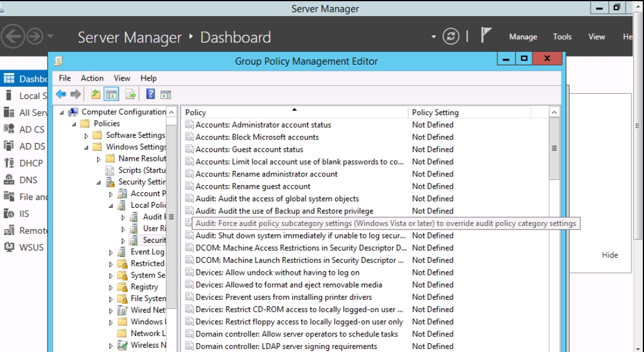The height and width of the screenshot is (352, 644).
Task: Select Accounts: Guest account status policy
Action: 250,150
